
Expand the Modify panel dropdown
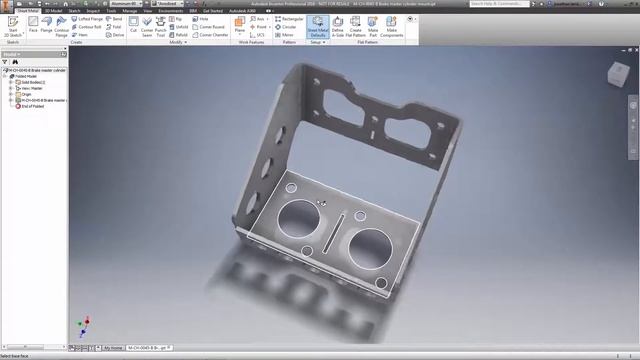click(178, 42)
